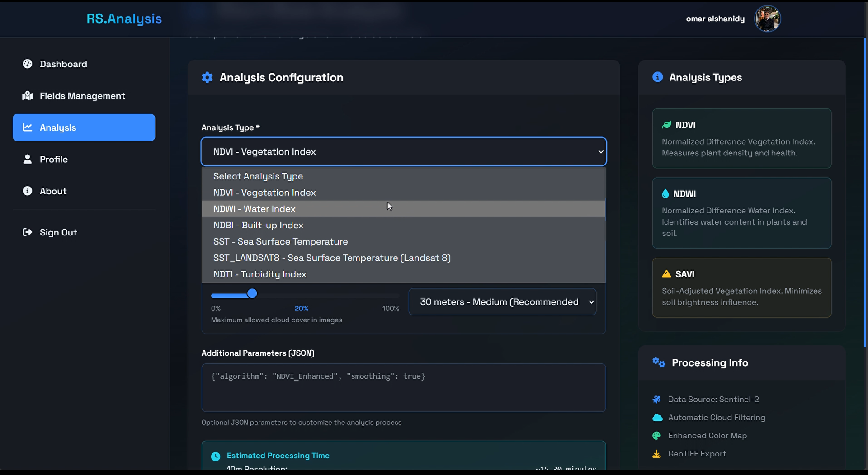Select SST - Sea Surface Temperature option
The width and height of the screenshot is (868, 475).
(x=403, y=241)
